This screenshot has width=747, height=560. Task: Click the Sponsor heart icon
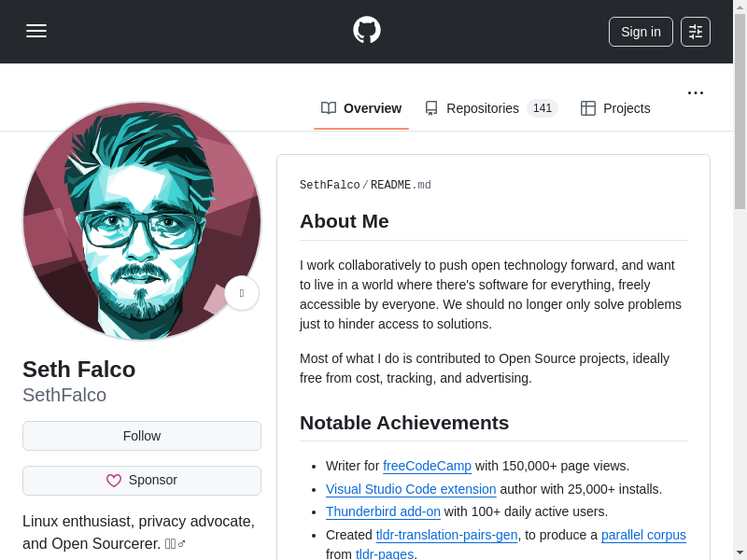(x=114, y=481)
